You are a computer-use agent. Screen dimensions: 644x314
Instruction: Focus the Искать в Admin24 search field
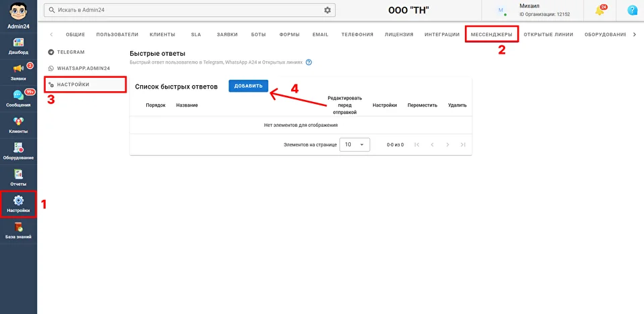coord(189,10)
